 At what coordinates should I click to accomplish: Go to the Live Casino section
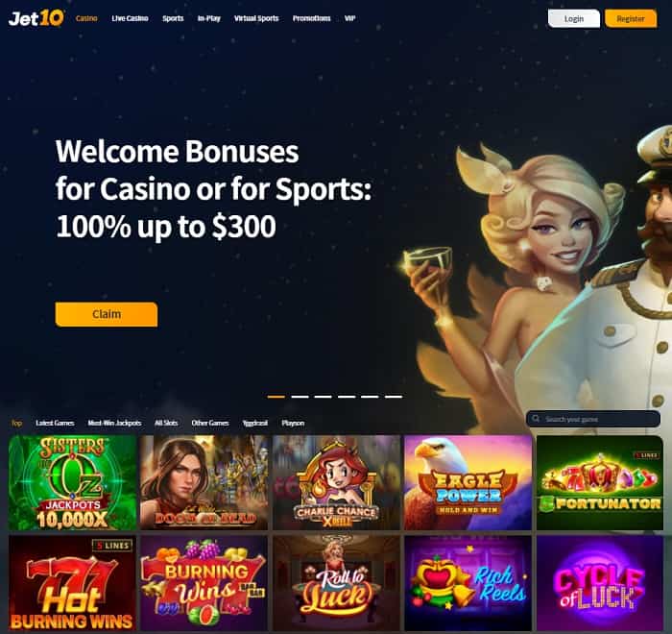[x=130, y=18]
